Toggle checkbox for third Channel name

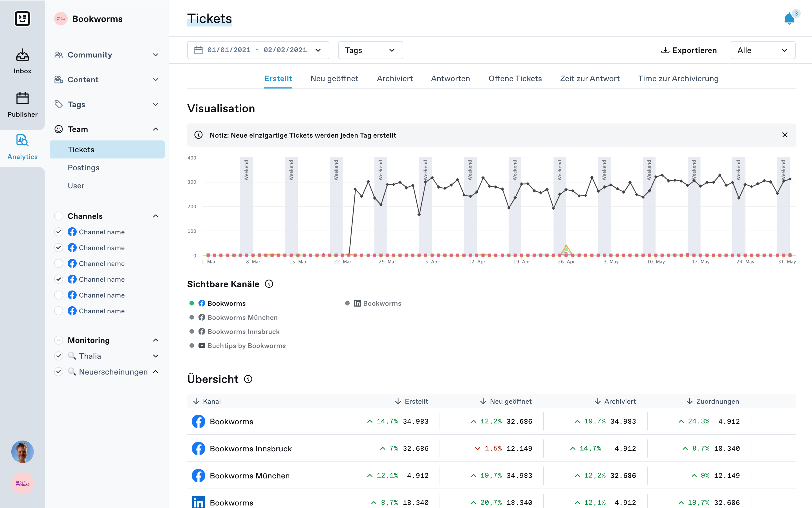tap(58, 263)
